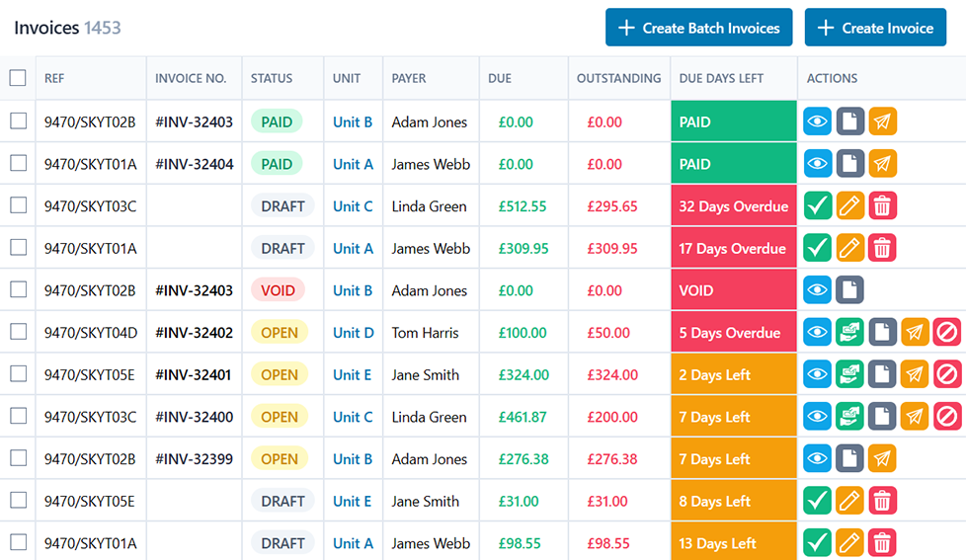Click the Due Days Left column header
The height and width of the screenshot is (560, 966).
(721, 78)
